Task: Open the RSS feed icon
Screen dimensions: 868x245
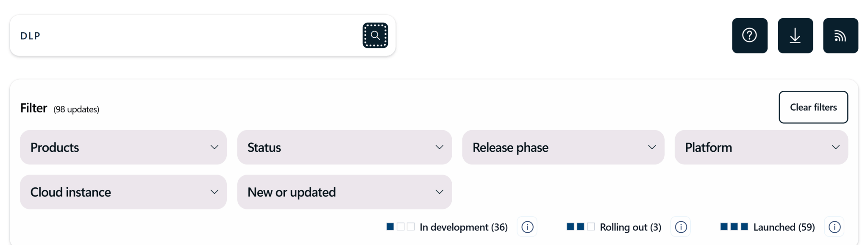Action: tap(840, 36)
